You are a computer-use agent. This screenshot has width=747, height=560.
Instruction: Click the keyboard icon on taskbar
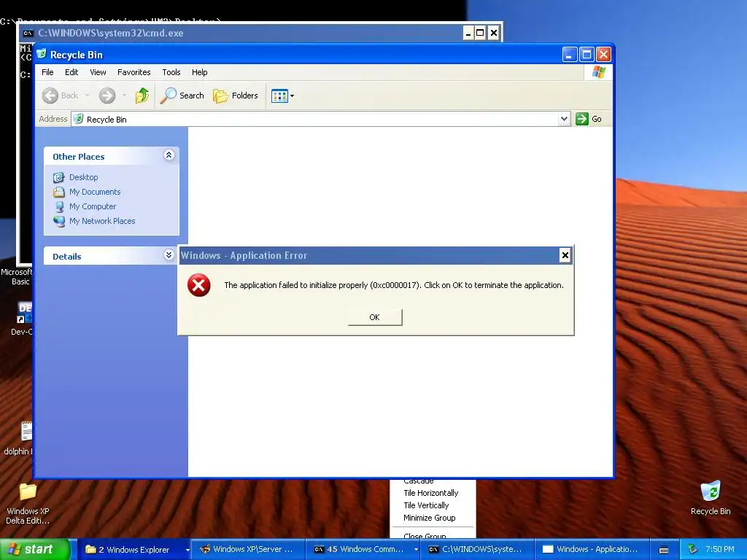[664, 550]
